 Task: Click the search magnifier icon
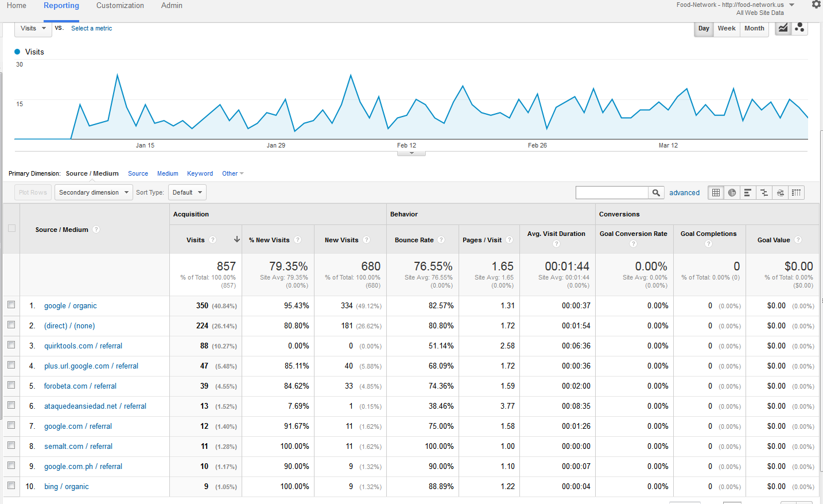point(656,193)
